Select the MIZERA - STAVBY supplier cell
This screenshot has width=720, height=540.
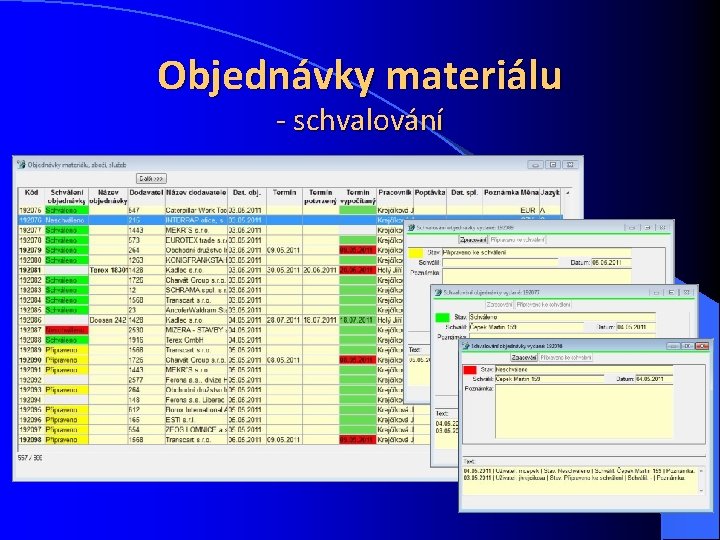[196, 330]
